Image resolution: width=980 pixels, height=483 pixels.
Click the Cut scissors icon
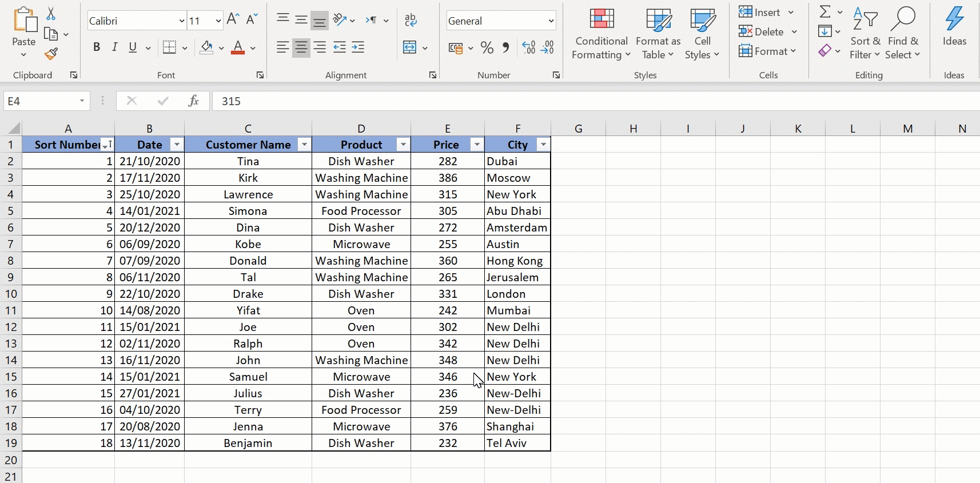(51, 14)
